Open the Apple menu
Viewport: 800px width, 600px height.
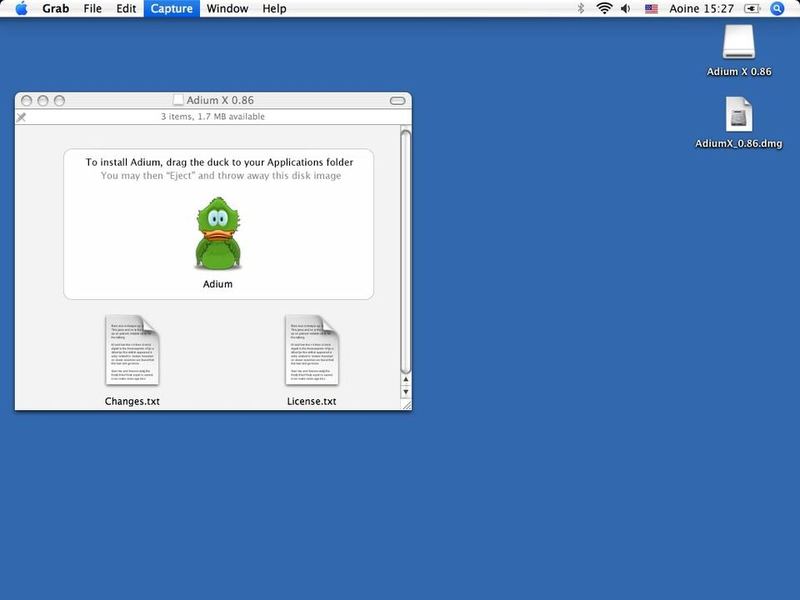click(21, 9)
